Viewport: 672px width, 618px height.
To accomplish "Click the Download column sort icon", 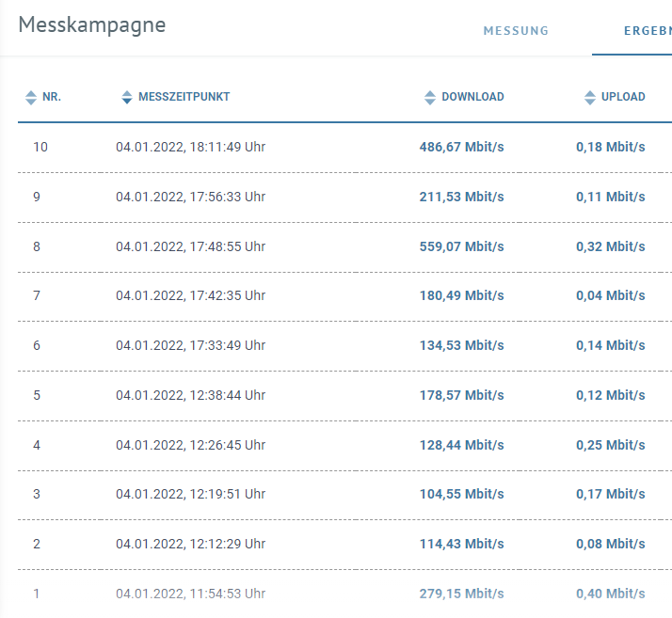I will pos(430,97).
